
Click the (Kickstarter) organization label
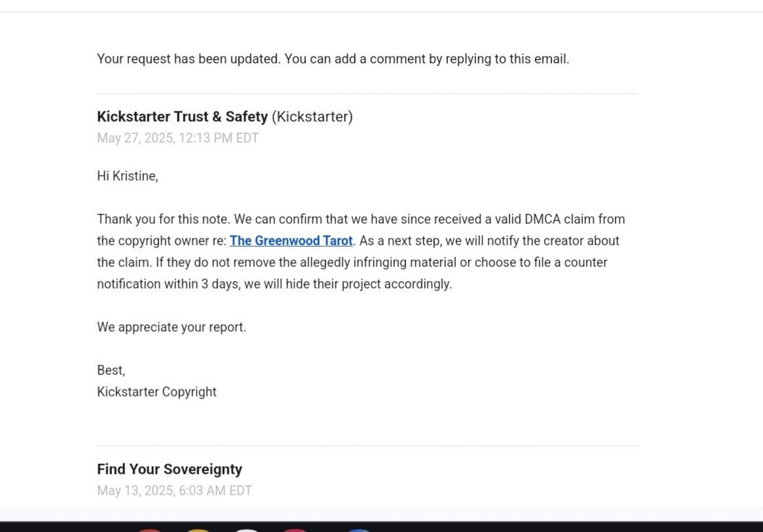[x=312, y=116]
